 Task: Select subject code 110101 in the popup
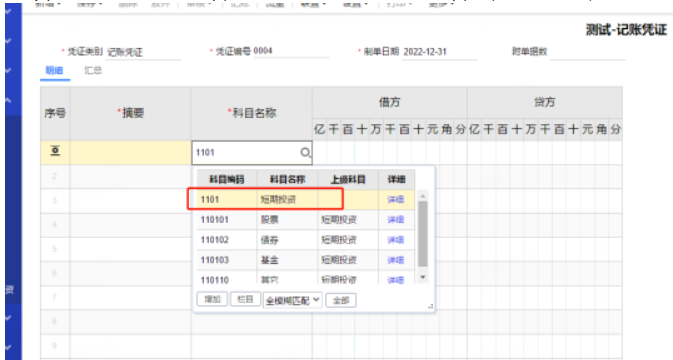coord(215,220)
